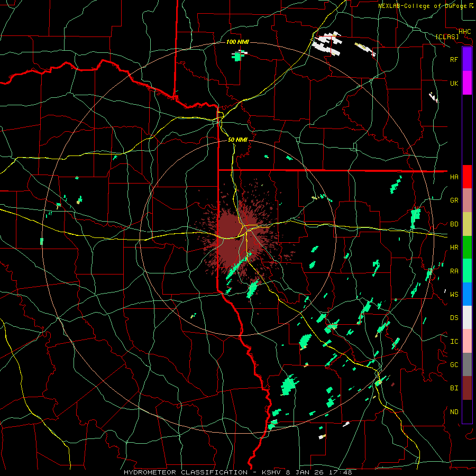This screenshot has height=476, width=476.
Task: Click the BI dark red legend swatch
Action: click(x=467, y=388)
